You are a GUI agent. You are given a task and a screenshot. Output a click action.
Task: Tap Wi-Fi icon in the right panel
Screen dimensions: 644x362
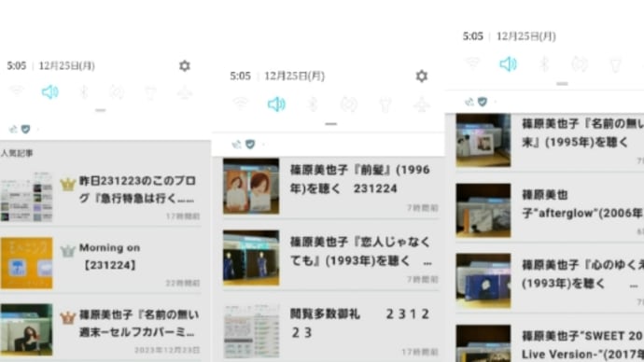point(472,63)
